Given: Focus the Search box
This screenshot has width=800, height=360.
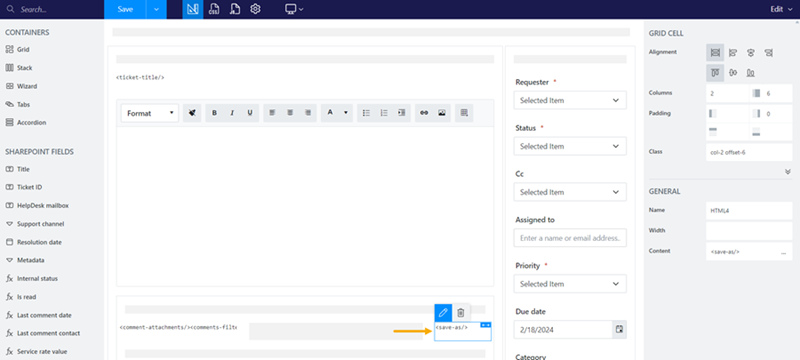Looking at the screenshot, I should tap(51, 9).
